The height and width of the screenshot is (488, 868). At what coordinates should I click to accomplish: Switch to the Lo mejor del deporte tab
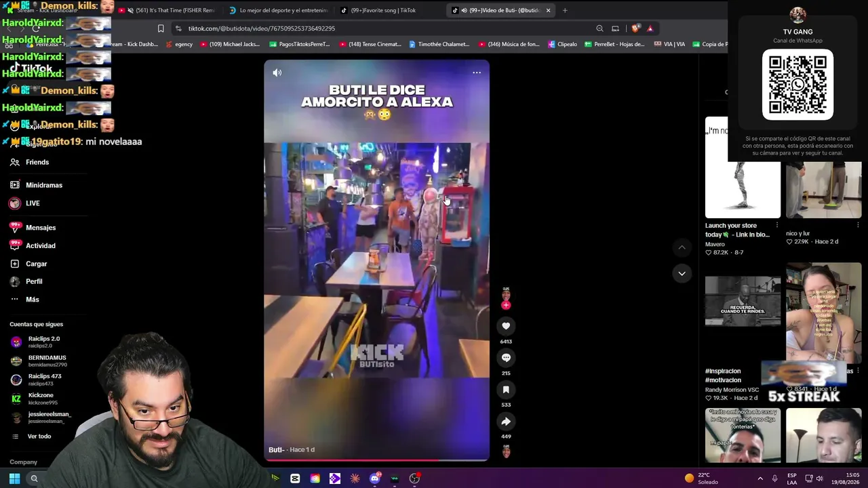coord(278,10)
